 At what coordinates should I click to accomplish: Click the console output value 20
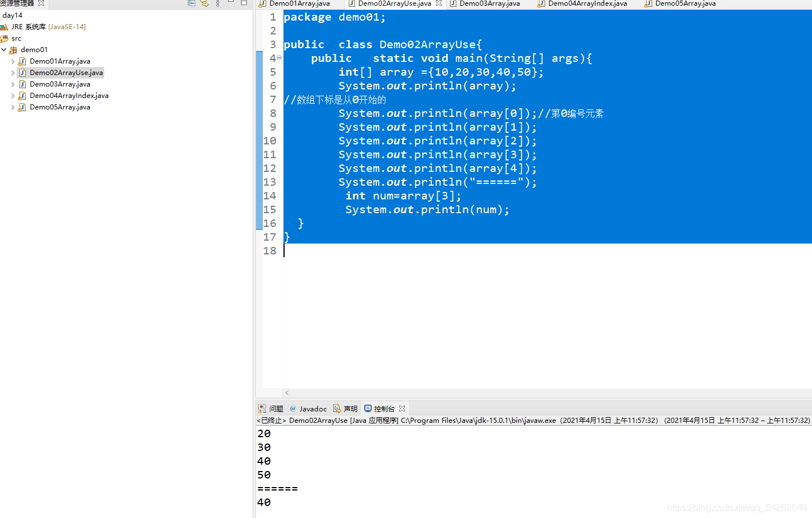click(x=264, y=434)
